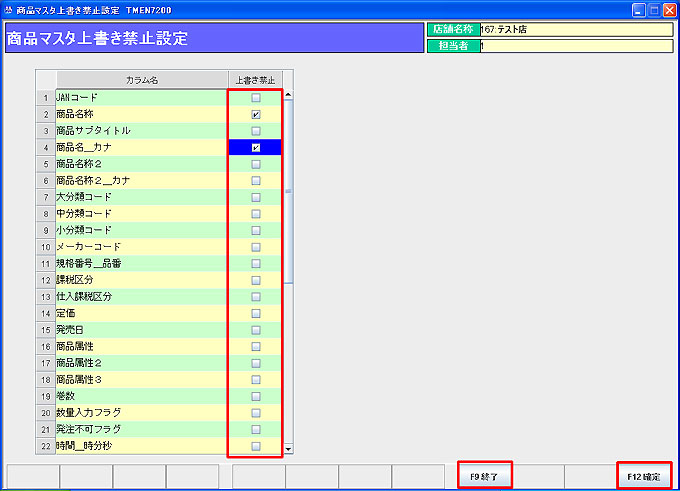Screen dimensions: 680x491
Task: Select the 大分類コード row text
Action: click(x=84, y=197)
